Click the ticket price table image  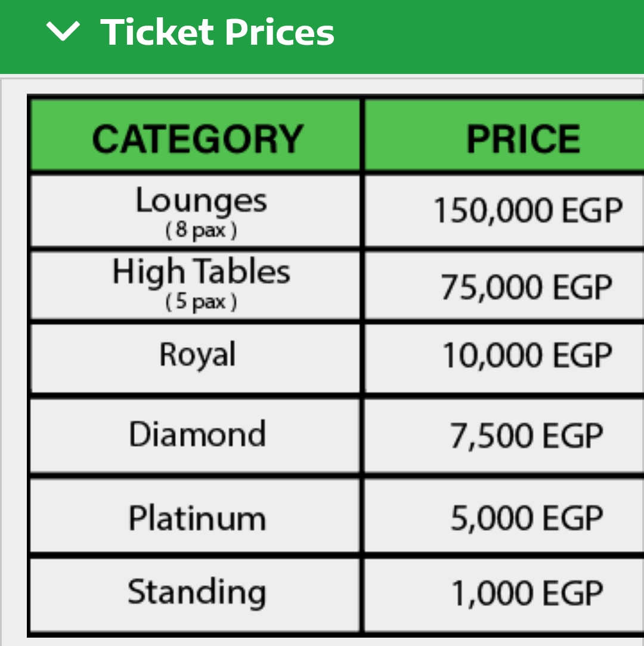coord(336,366)
